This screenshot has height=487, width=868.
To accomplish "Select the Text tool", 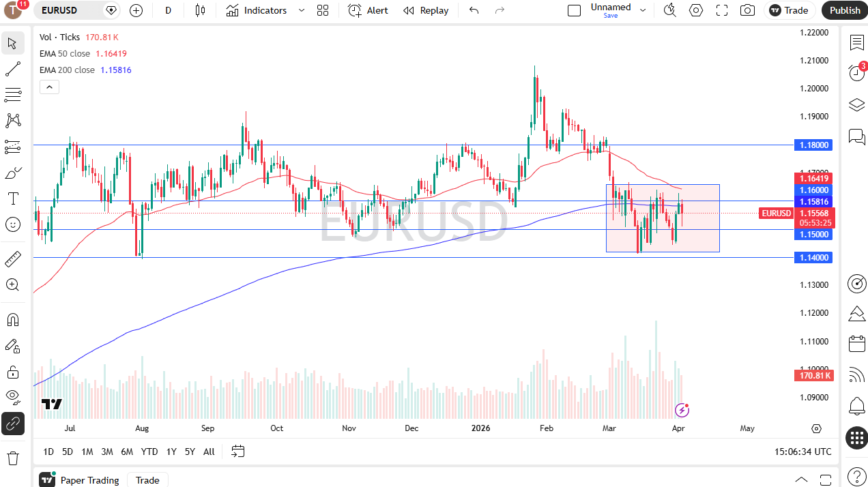I will (13, 198).
